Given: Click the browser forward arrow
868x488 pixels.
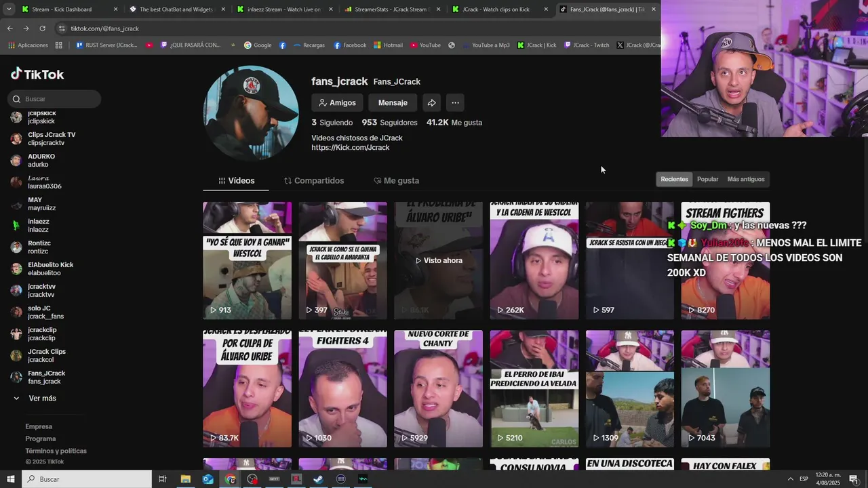Looking at the screenshot, I should 26,28.
